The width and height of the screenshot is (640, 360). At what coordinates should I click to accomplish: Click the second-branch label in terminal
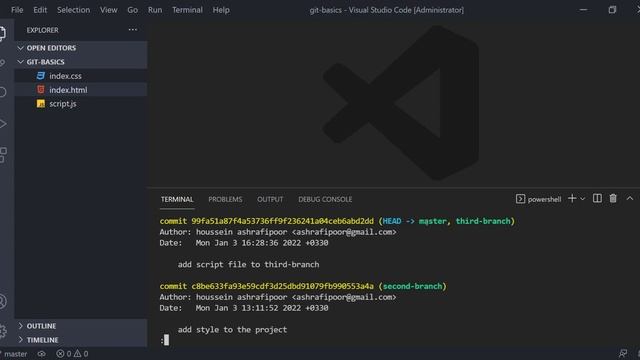(x=412, y=286)
